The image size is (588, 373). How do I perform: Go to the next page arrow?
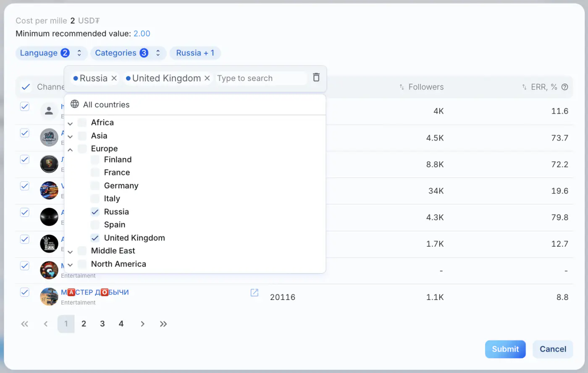coord(143,324)
